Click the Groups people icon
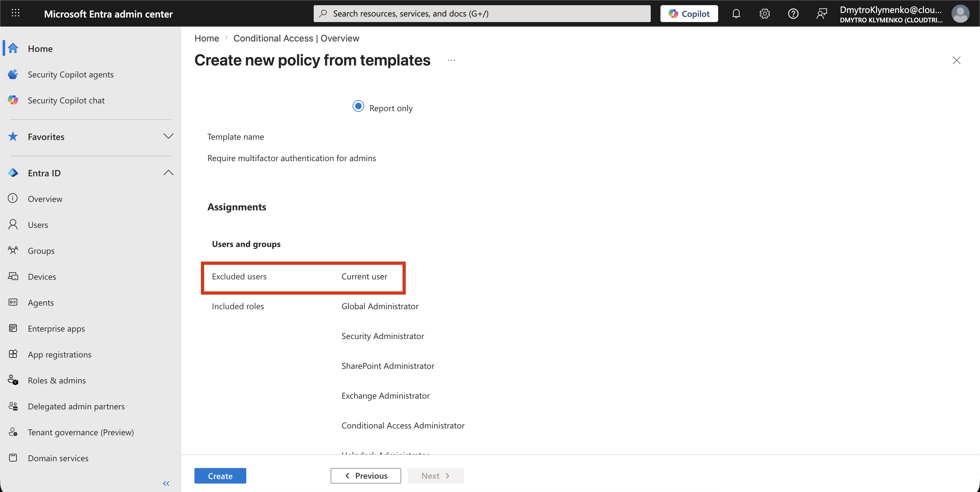980x492 pixels. tap(13, 251)
